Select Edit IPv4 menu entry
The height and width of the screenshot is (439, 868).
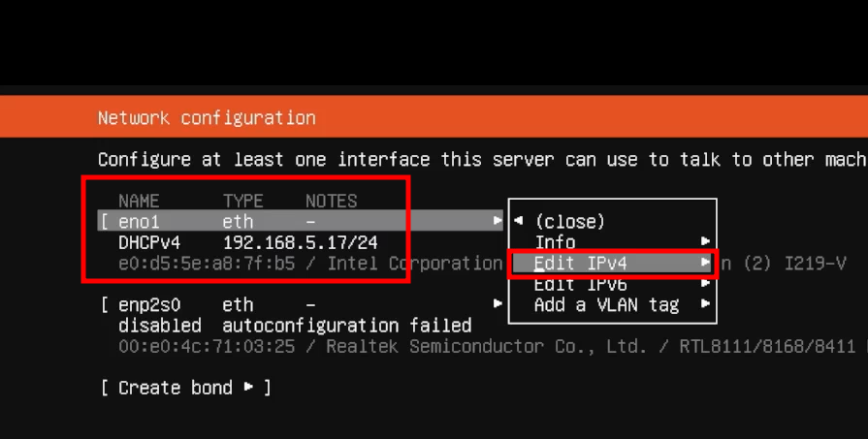pos(612,264)
